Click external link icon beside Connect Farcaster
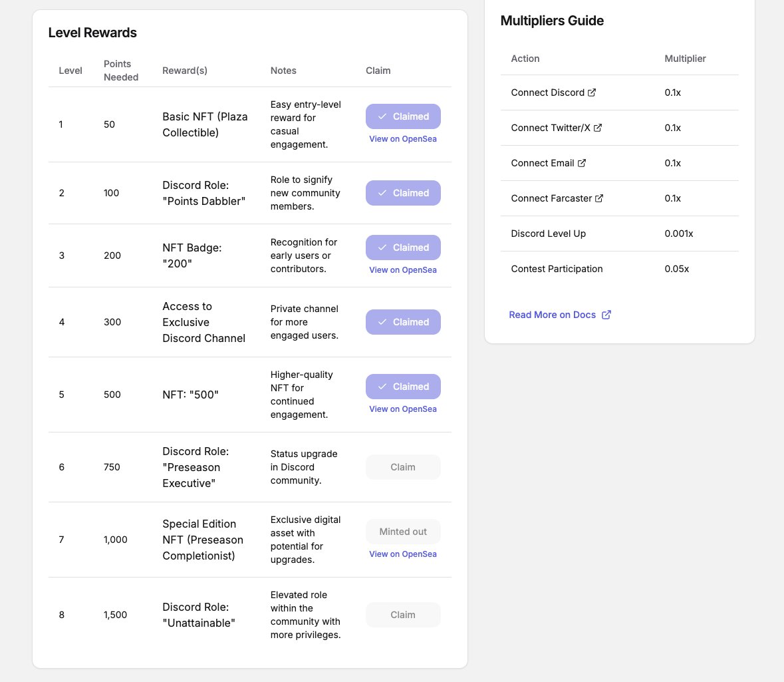This screenshot has width=784, height=682. (599, 198)
